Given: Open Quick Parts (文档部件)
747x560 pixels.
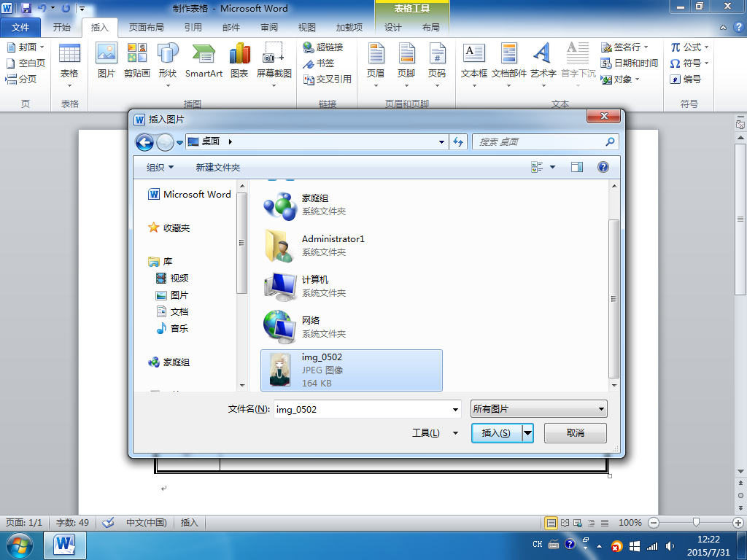Looking at the screenshot, I should pos(508,64).
